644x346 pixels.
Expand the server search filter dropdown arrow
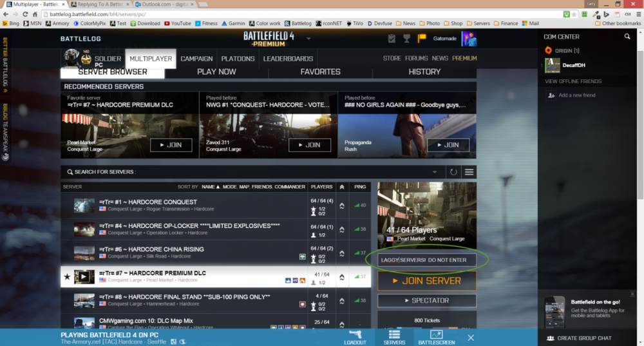coord(435,172)
